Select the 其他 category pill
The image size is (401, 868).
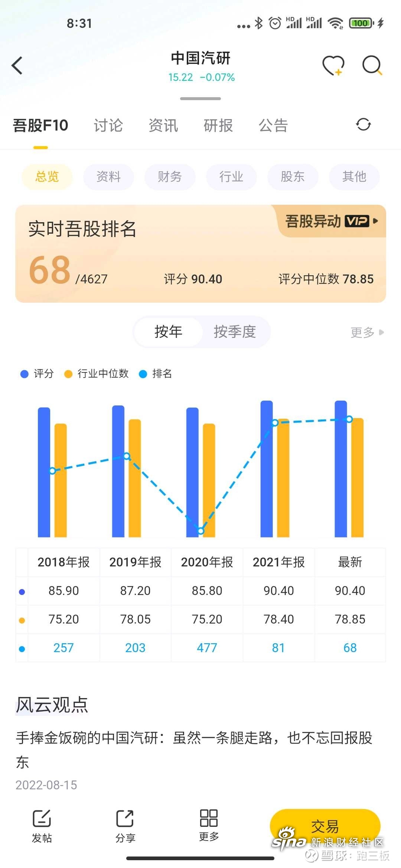coord(354,177)
